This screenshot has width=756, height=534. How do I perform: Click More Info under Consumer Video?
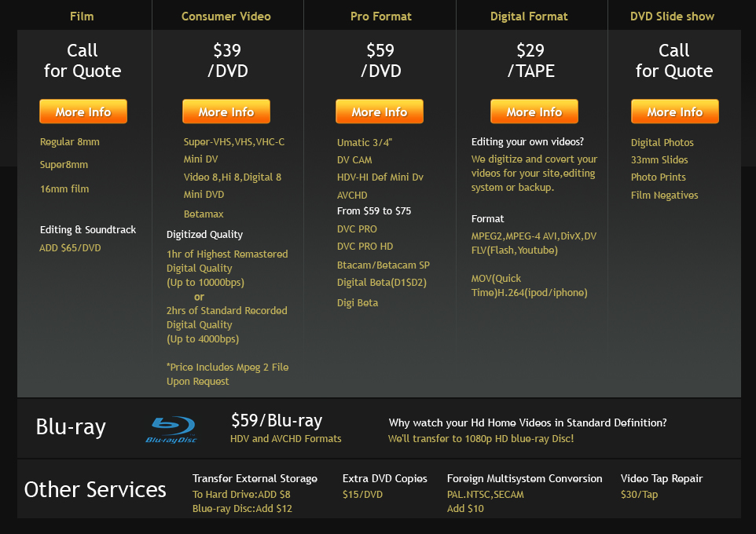[x=226, y=111]
